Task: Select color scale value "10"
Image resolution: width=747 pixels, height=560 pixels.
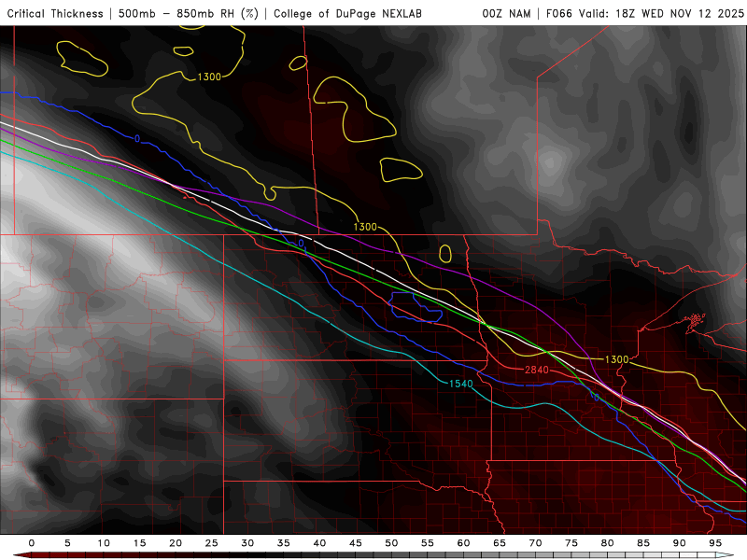Action: click(x=104, y=543)
